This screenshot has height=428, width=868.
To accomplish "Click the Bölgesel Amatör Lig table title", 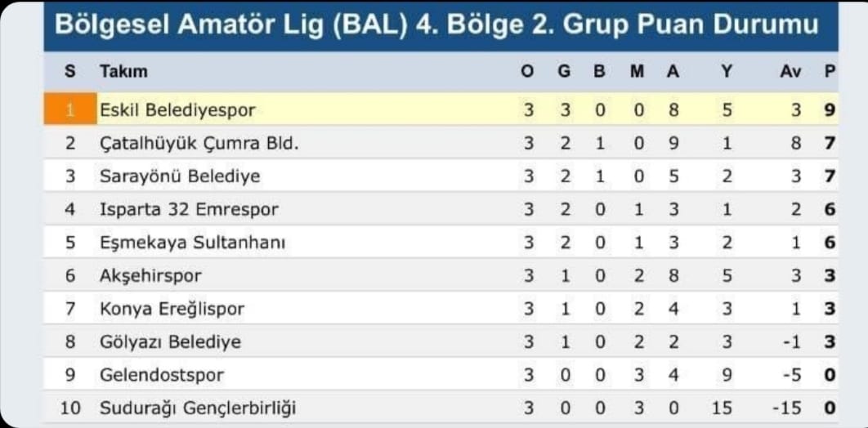I will 436,25.
